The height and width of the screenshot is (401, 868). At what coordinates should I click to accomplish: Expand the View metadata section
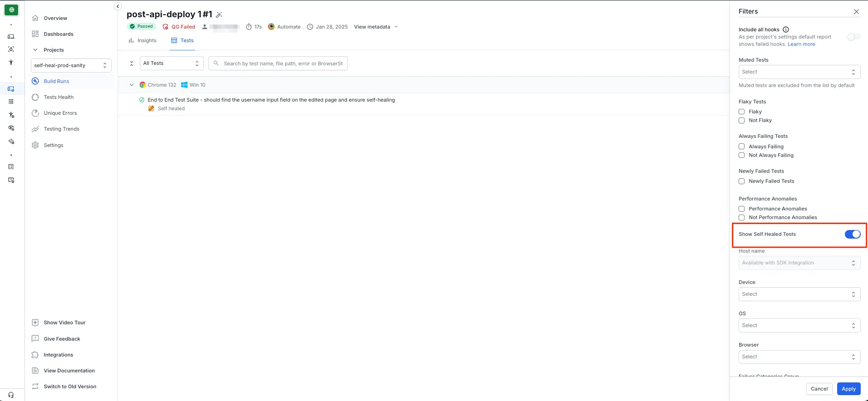[376, 27]
